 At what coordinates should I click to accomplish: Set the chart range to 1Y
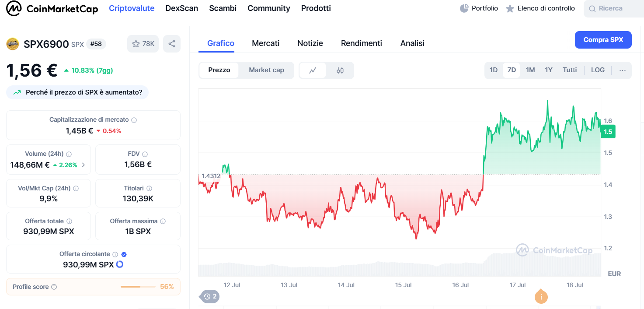[x=549, y=70]
